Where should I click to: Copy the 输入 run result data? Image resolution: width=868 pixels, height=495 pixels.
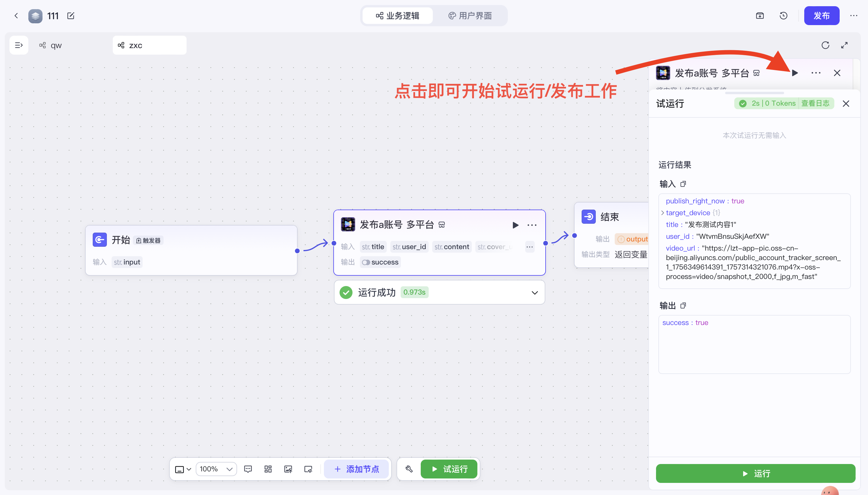tap(683, 184)
